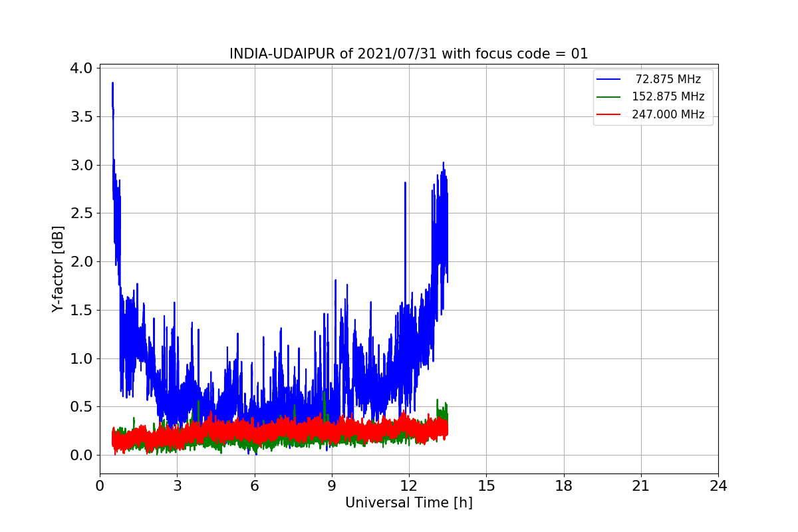Click y-axis tick label 4.0
798x532 pixels.
tap(81, 68)
